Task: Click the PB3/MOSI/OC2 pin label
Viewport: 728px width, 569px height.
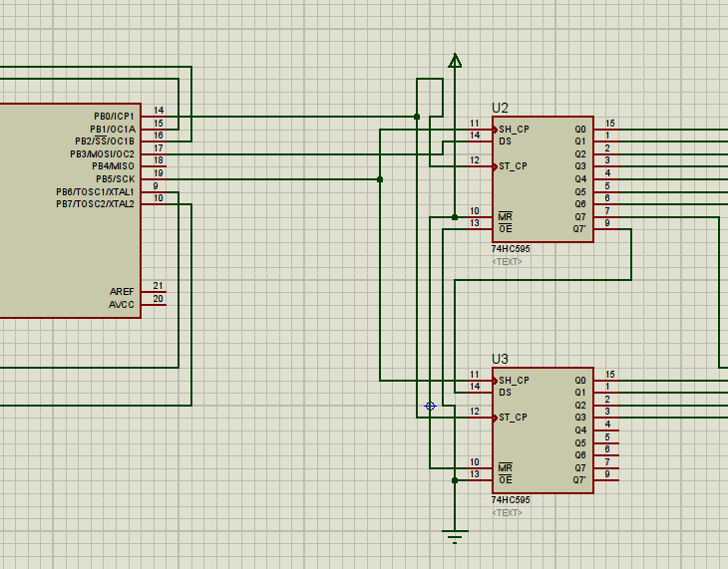Action: point(102,154)
